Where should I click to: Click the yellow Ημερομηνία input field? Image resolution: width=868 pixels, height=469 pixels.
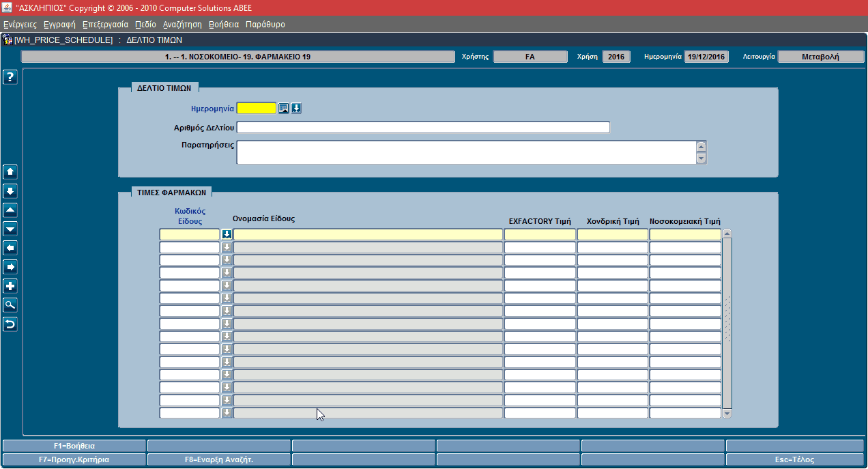click(256, 108)
